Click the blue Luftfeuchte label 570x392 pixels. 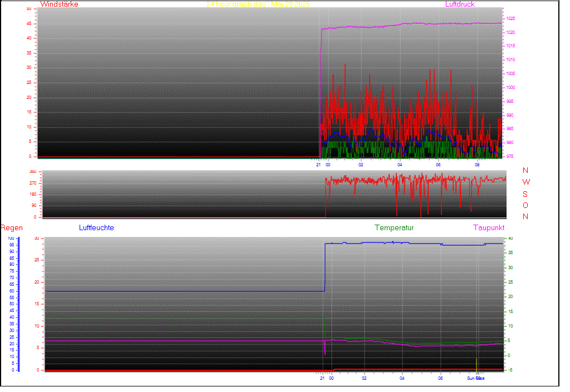tap(96, 228)
